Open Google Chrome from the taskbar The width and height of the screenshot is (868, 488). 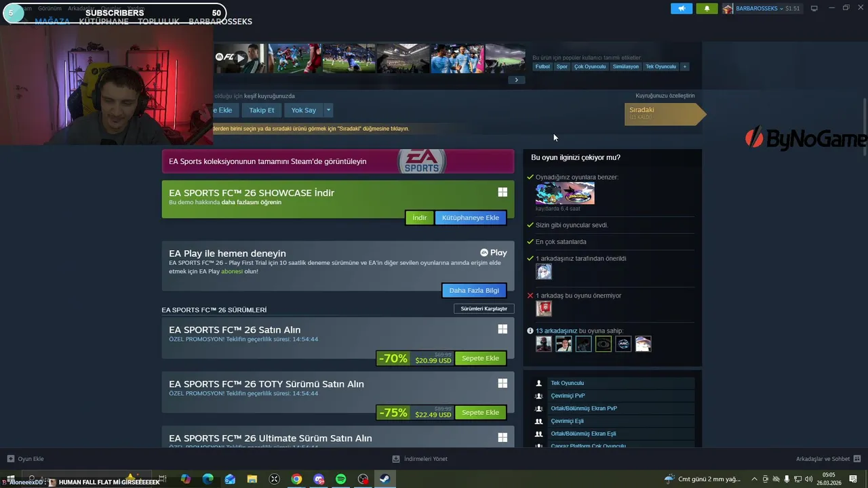pyautogui.click(x=296, y=479)
